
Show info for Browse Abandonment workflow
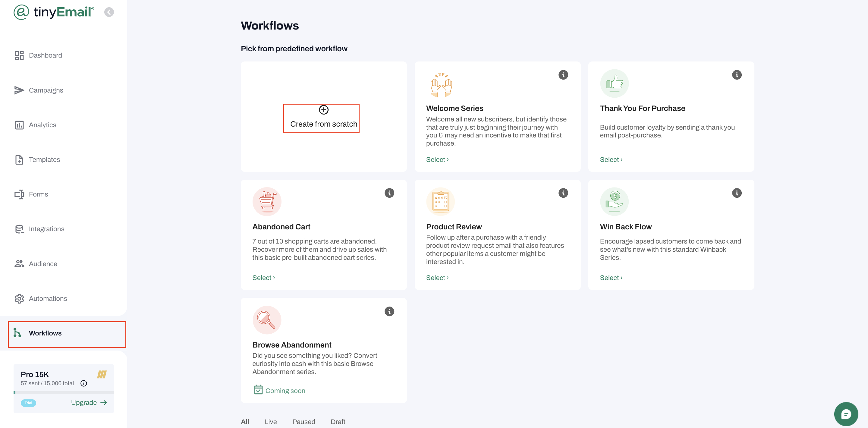[x=389, y=311]
